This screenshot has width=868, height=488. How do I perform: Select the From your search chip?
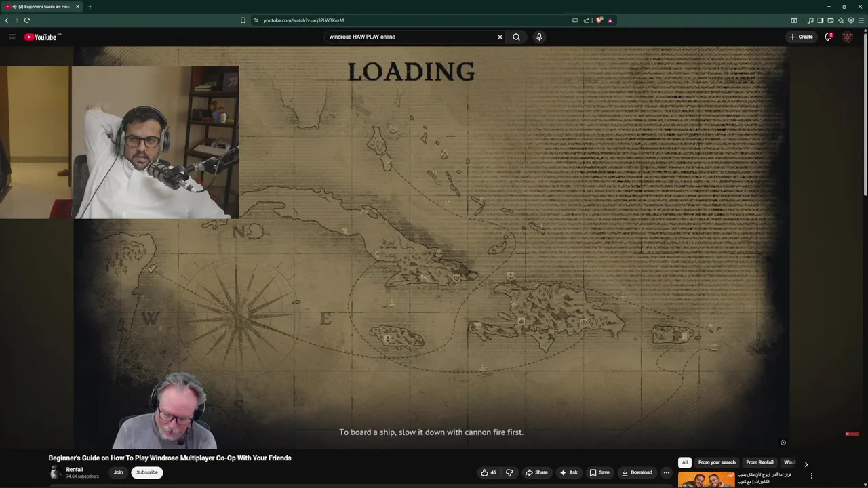(717, 462)
